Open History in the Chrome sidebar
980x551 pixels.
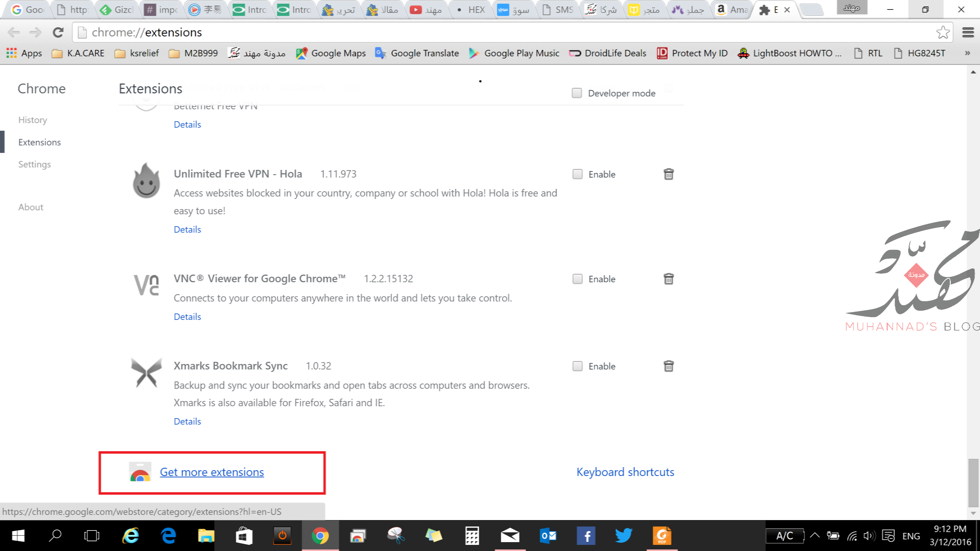[x=33, y=120]
